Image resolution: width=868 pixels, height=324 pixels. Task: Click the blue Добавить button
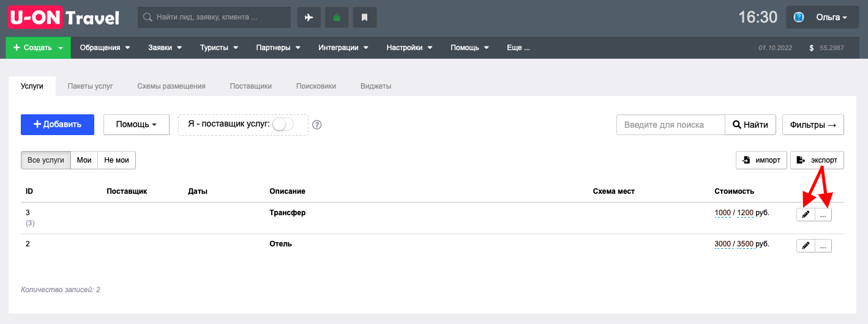pyautogui.click(x=58, y=125)
